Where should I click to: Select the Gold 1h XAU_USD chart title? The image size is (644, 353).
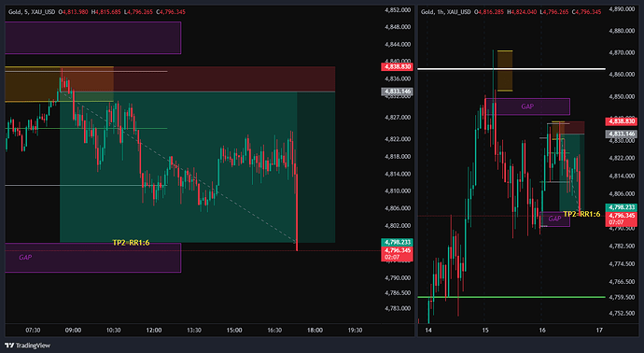pos(446,12)
